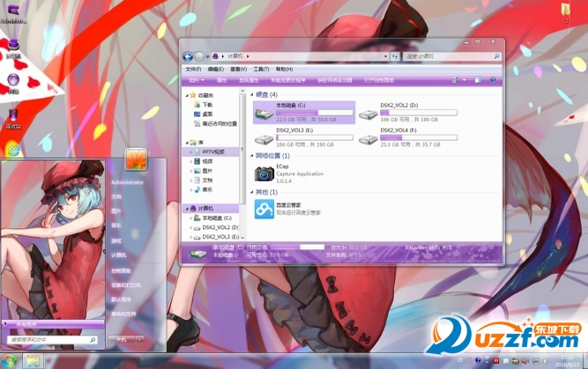
Task: Click the 文档 library icon in the sidebar
Action: (x=197, y=181)
